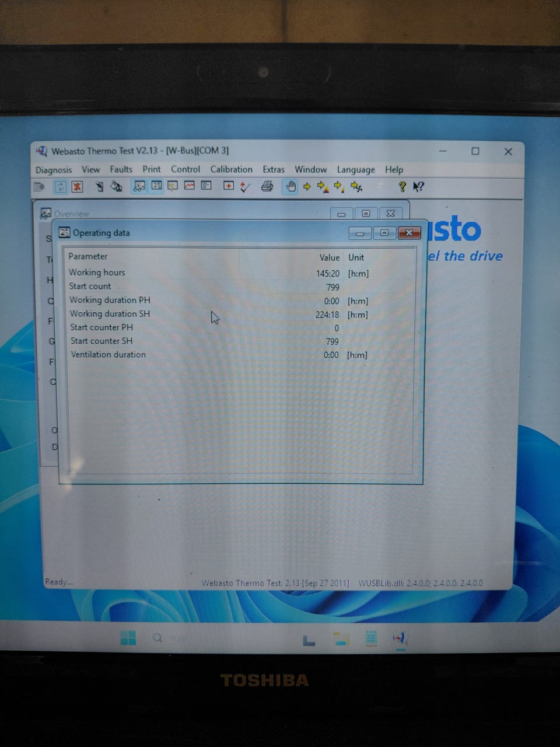Screen dimensions: 560x747
Task: Click the Ready status bar text
Action: point(59,582)
